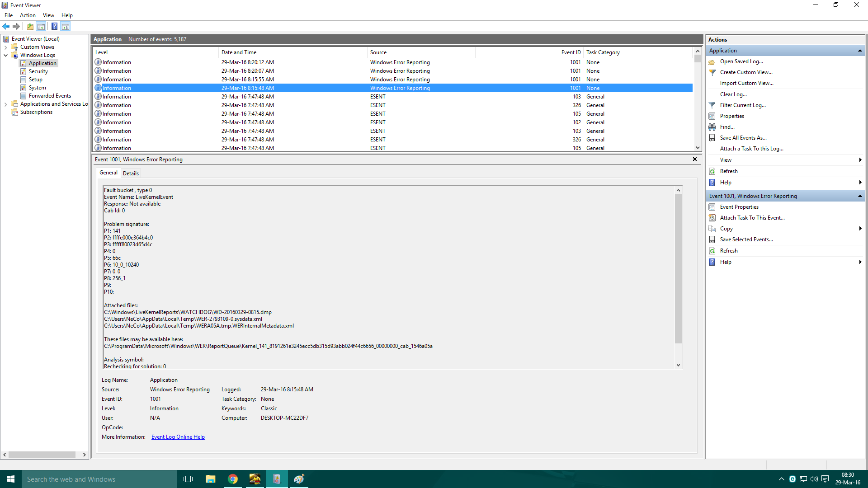The height and width of the screenshot is (488, 868).
Task: Open the Action menu
Action: click(x=28, y=15)
